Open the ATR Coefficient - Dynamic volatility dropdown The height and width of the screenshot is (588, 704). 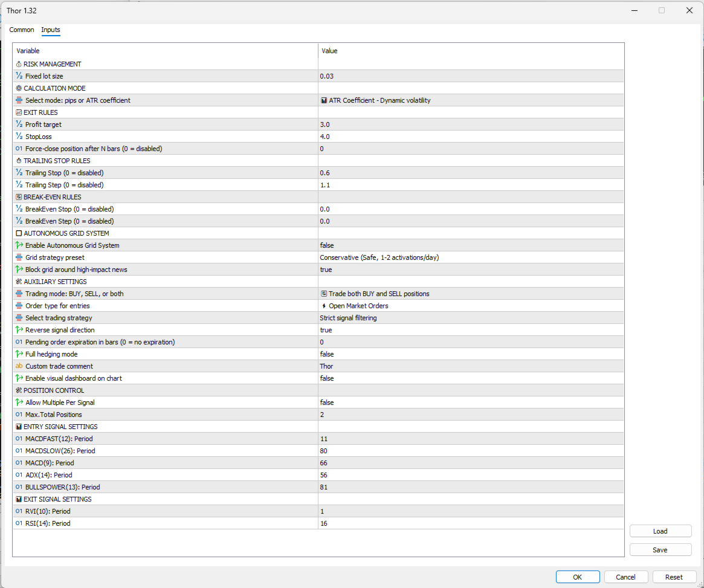pyautogui.click(x=471, y=100)
